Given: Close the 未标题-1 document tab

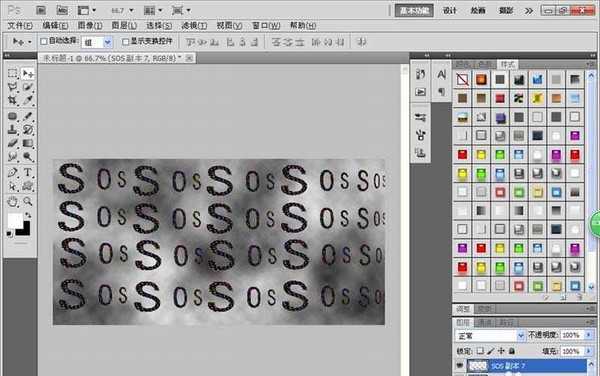Looking at the screenshot, I should point(189,58).
